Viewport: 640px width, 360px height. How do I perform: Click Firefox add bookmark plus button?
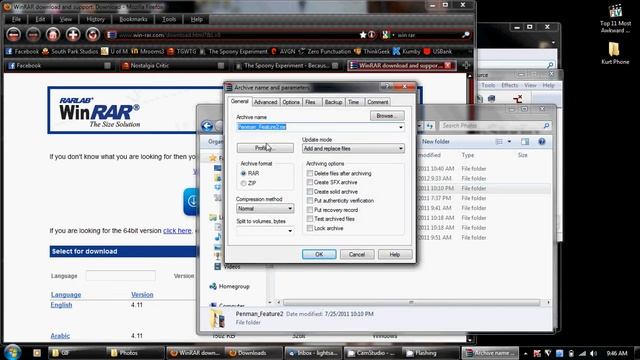pyautogui.click(x=73, y=35)
